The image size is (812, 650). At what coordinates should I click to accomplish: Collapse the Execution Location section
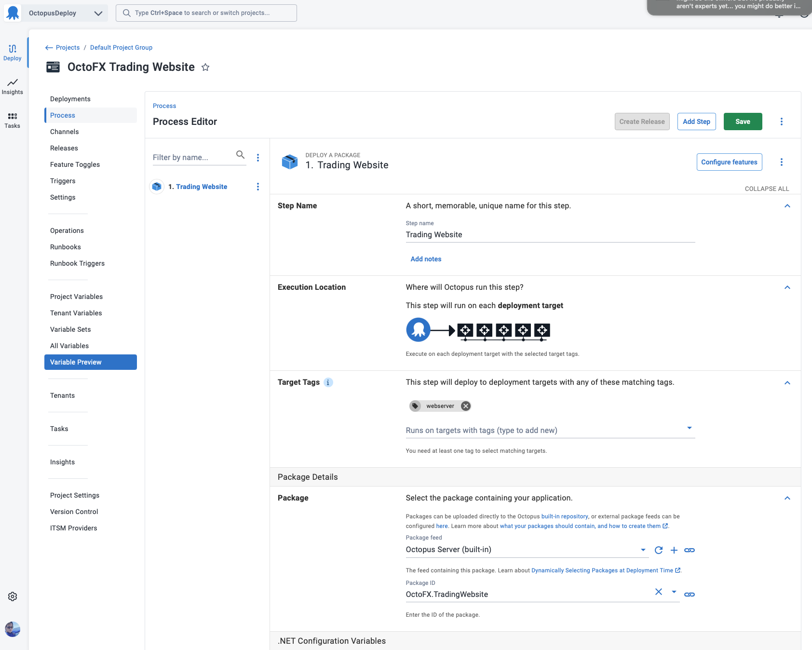pyautogui.click(x=787, y=287)
